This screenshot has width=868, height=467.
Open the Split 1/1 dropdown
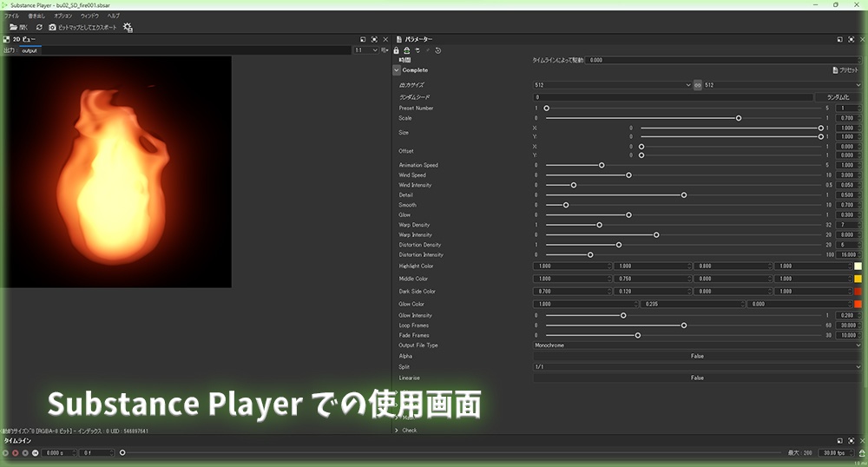click(698, 367)
